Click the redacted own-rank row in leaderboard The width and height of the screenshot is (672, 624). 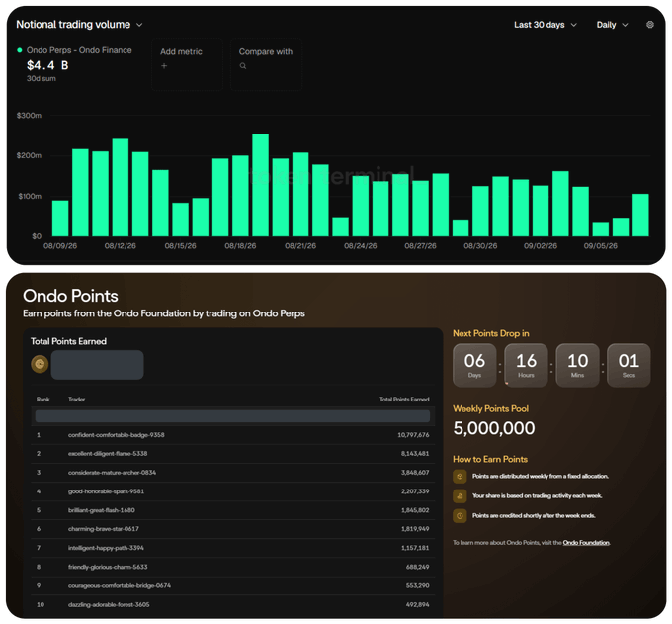point(232,416)
